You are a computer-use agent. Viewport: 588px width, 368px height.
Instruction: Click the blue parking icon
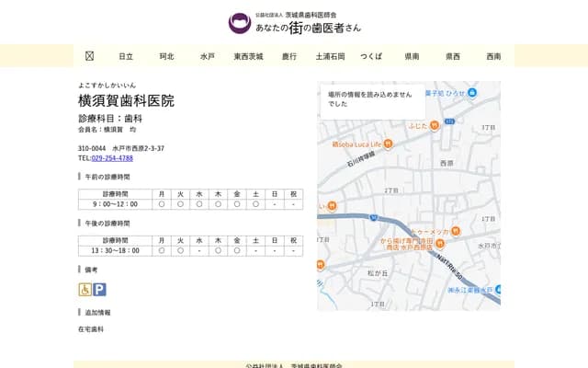tap(99, 289)
